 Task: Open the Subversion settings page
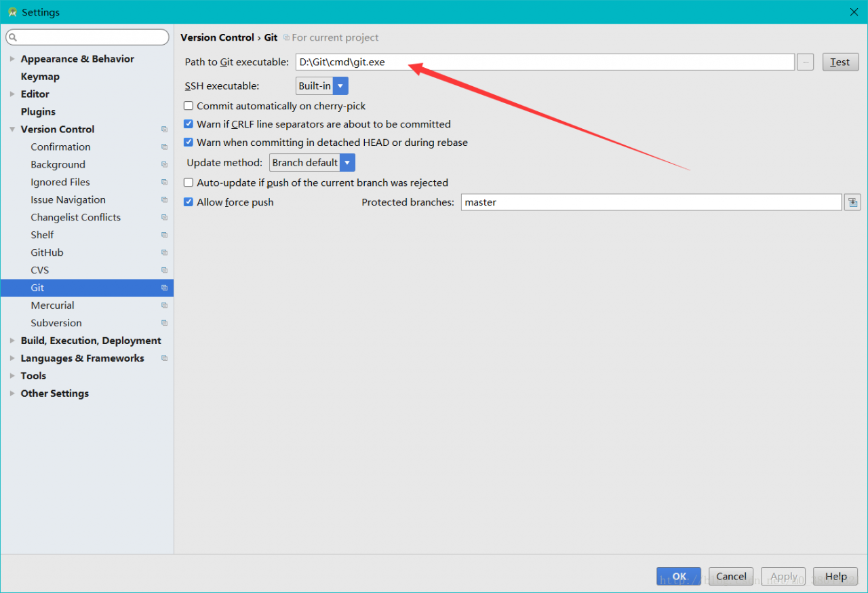[x=56, y=323]
